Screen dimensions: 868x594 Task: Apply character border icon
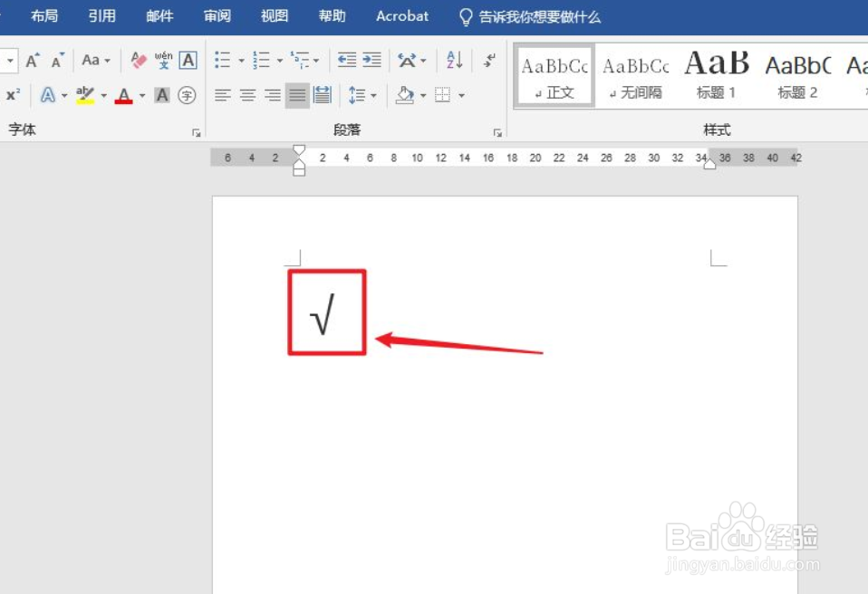(x=188, y=60)
